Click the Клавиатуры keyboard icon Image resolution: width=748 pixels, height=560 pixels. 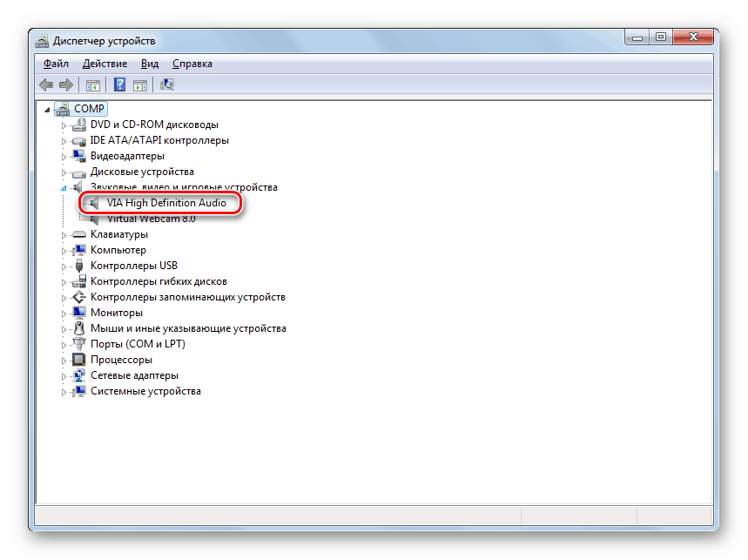79,234
